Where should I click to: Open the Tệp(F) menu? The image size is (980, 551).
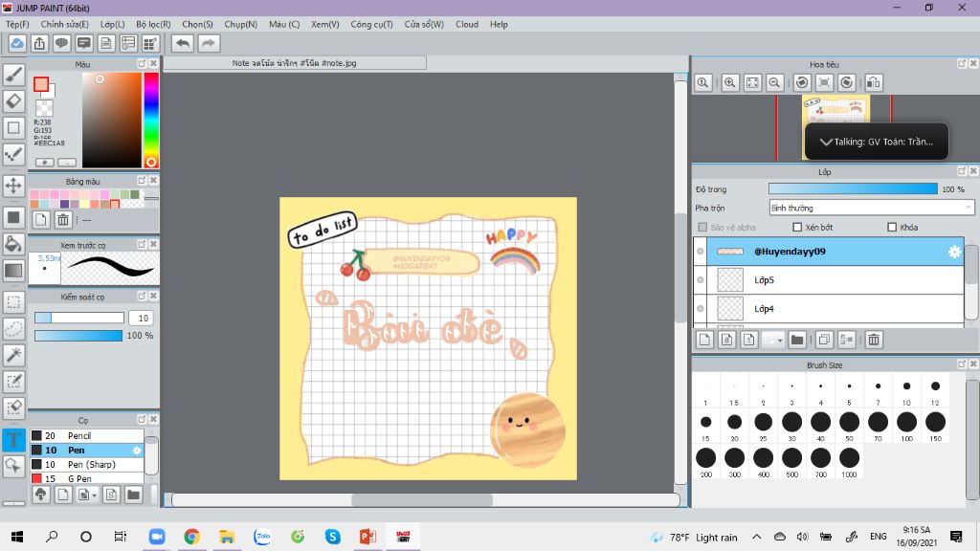[17, 24]
